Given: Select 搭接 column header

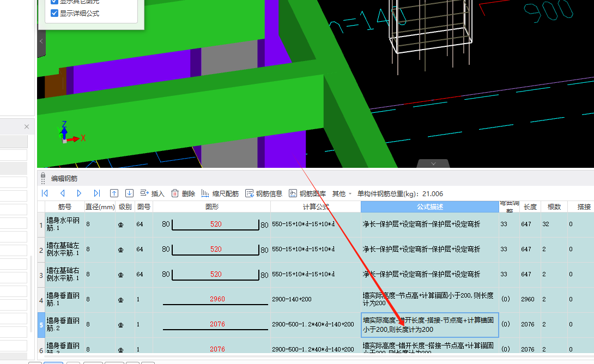Looking at the screenshot, I should click(x=584, y=207).
